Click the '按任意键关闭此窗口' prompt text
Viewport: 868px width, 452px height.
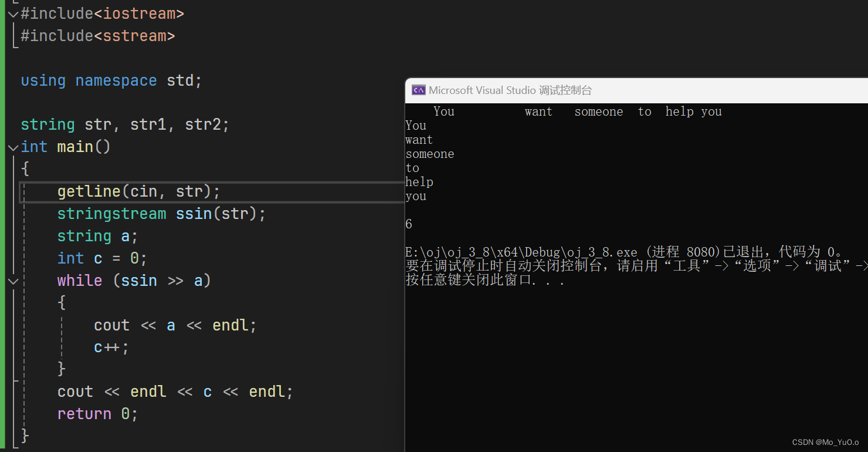pos(481,280)
